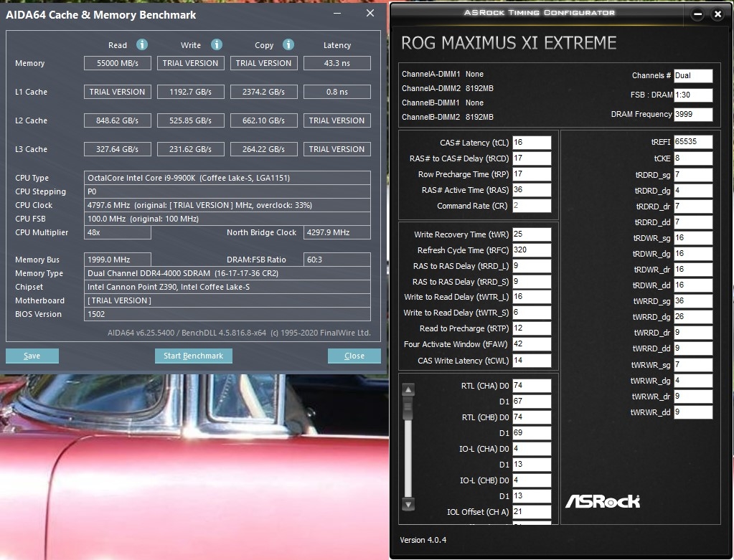The image size is (734, 560).
Task: Select the Refresh Cycle Time (tRFC) field
Action: 532,250
